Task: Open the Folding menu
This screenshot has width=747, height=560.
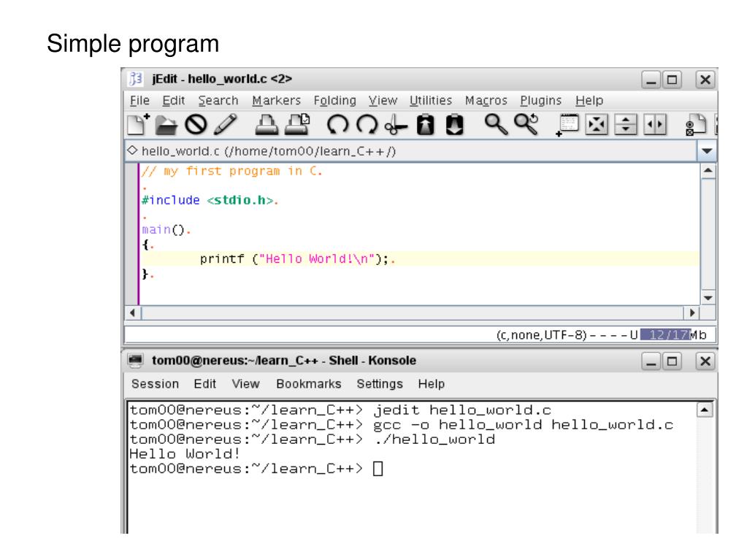Action: tap(335, 101)
